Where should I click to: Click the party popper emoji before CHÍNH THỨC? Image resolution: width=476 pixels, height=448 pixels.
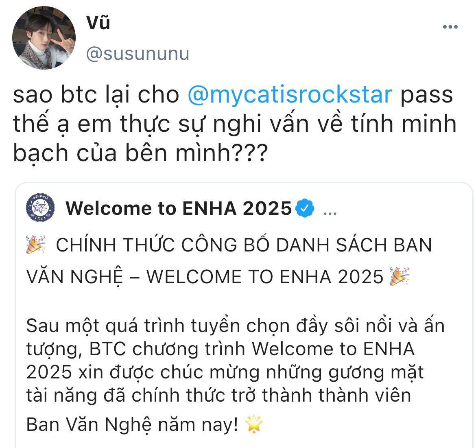(x=36, y=244)
